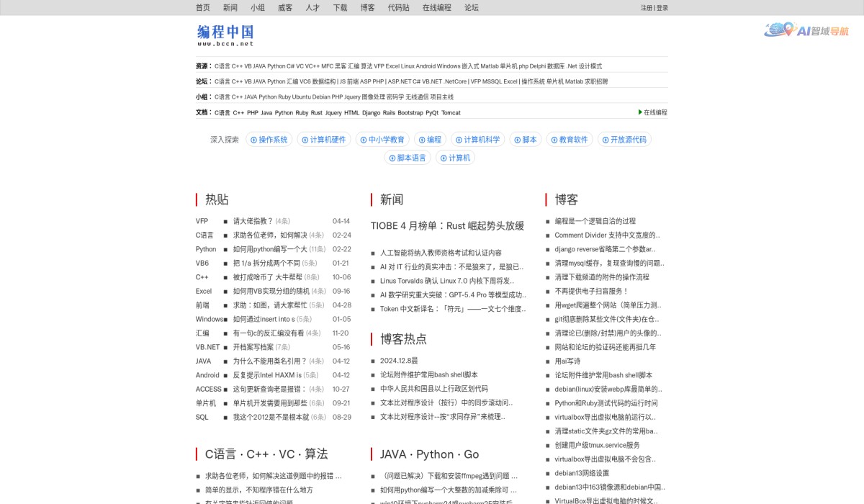The width and height of the screenshot is (864, 504).
Task: Select 代码贴 from the navigation bar
Action: [398, 7]
